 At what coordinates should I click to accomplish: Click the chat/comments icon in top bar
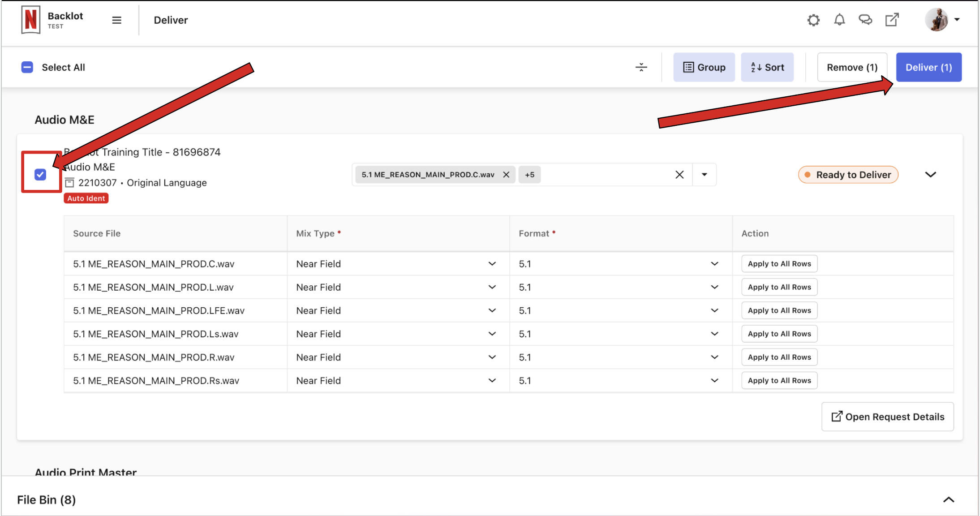point(865,19)
